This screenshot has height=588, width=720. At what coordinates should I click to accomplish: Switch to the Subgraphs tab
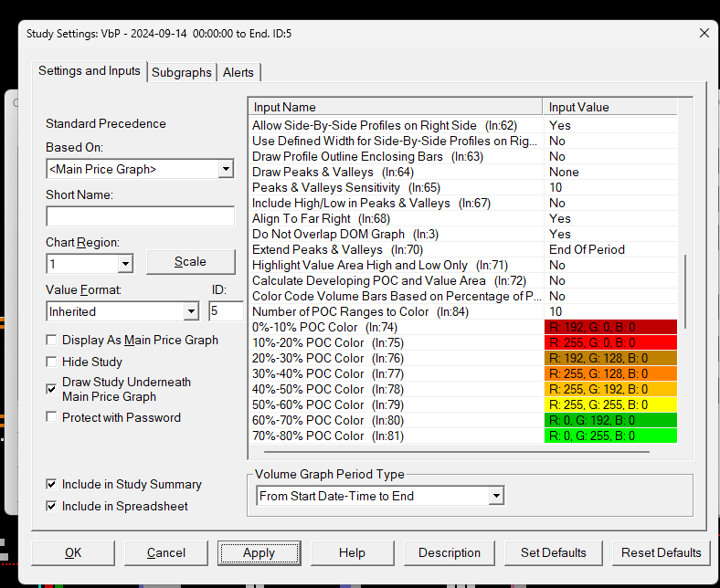pyautogui.click(x=182, y=72)
